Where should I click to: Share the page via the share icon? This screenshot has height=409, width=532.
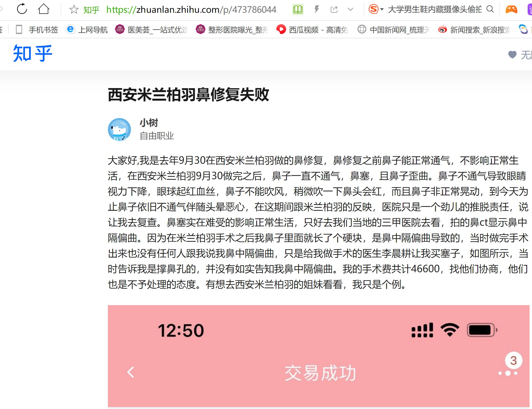[x=334, y=10]
